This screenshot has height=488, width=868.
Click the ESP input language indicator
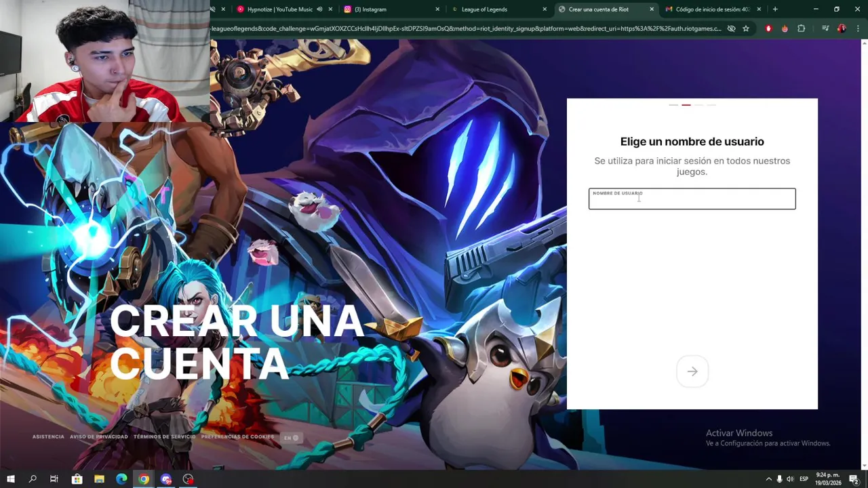click(x=804, y=479)
